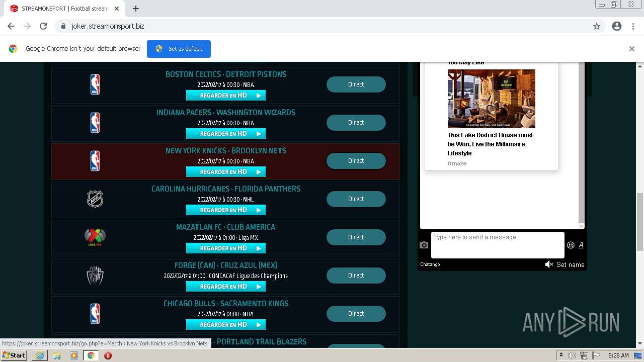The image size is (644, 362).
Task: Open Direct stream for Boston Celtics game
Action: [x=356, y=84]
